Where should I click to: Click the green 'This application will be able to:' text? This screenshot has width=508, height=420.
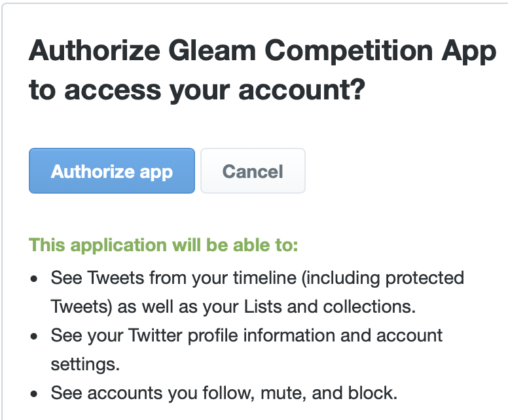point(164,245)
